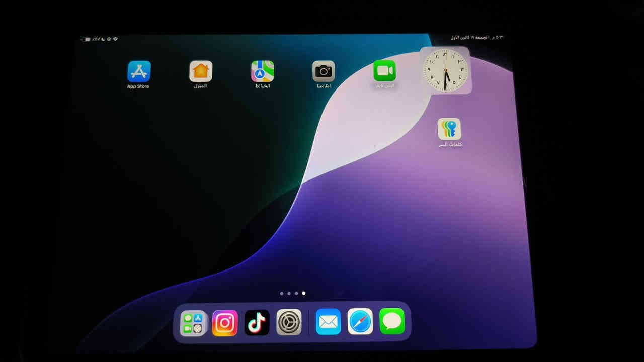Tap the analog Clock widget
Viewport: 644px width, 362px height.
446,70
